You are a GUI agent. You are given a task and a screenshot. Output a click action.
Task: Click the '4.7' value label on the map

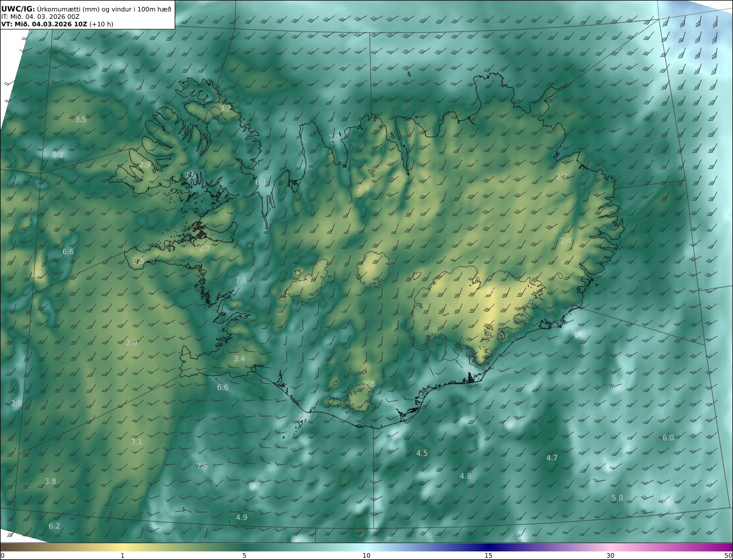coord(552,458)
